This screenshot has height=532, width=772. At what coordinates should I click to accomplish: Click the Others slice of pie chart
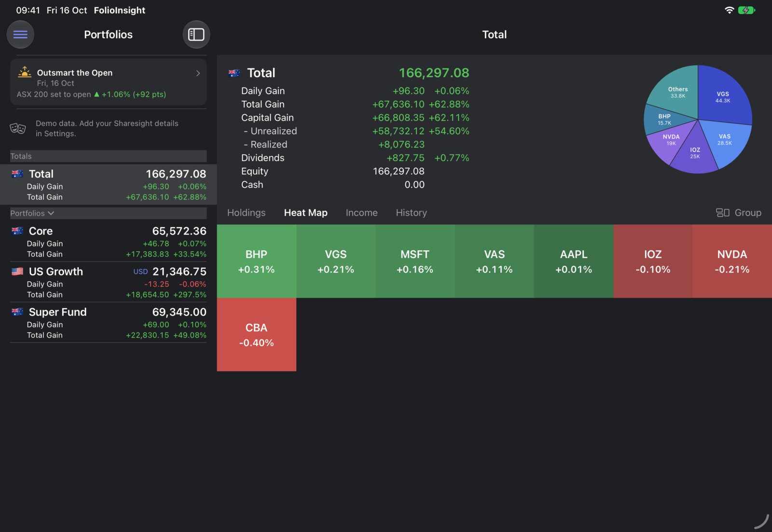[677, 92]
